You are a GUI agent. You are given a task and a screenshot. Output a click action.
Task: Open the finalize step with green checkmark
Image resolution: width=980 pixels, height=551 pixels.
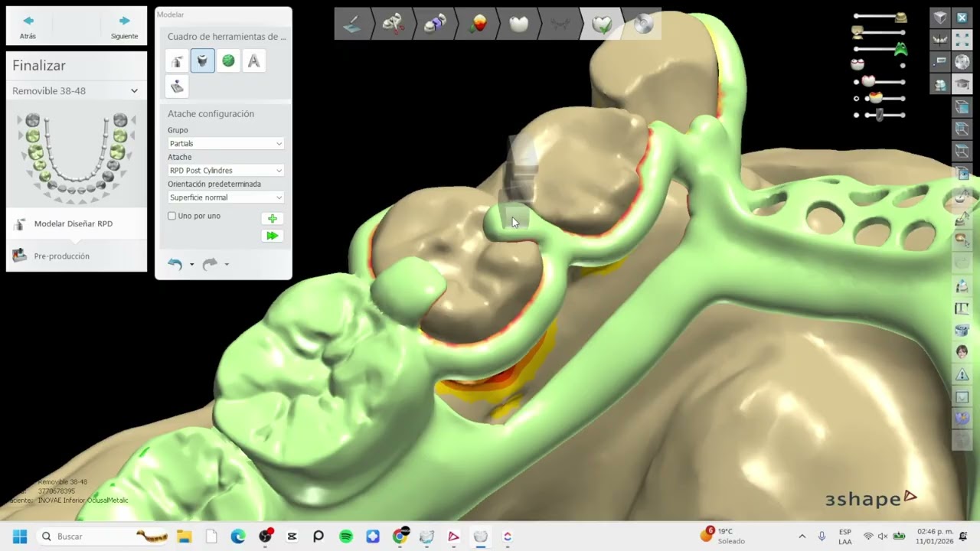tap(602, 24)
